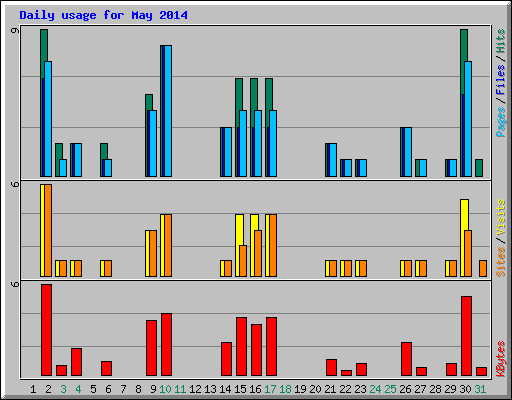Click green day label 10
Viewport: 512px width, 400px height.
tap(165, 389)
